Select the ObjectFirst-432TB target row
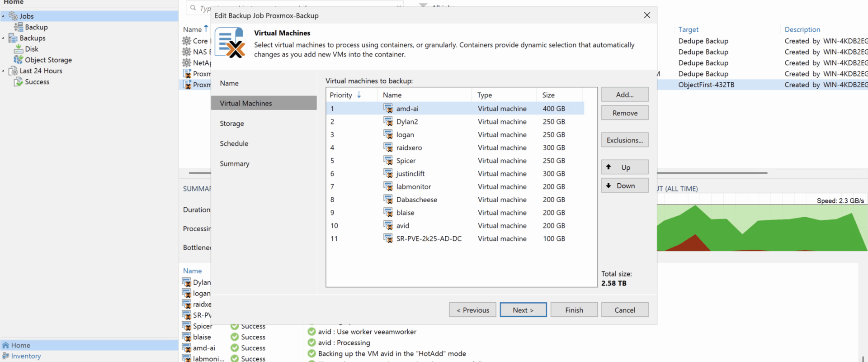Viewport: 868px width, 362px height. [706, 85]
